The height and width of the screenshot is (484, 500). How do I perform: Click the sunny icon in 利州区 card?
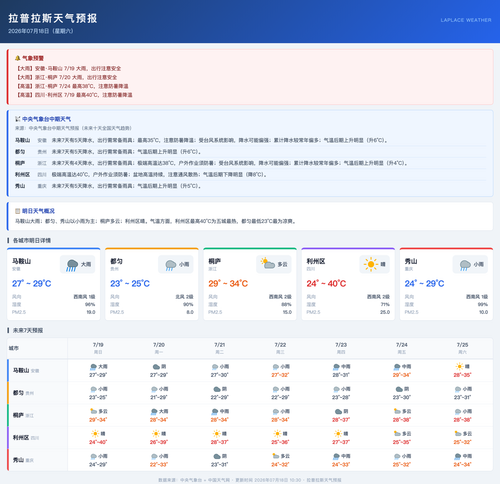pos(371,264)
